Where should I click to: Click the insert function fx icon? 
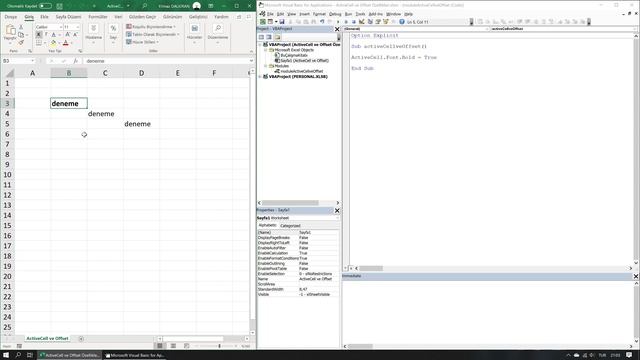76,61
